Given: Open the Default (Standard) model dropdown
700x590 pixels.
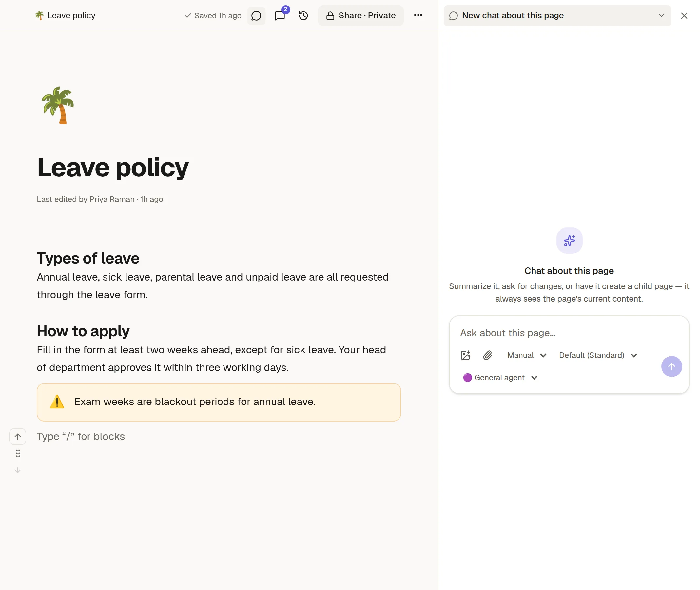Looking at the screenshot, I should tap(598, 355).
